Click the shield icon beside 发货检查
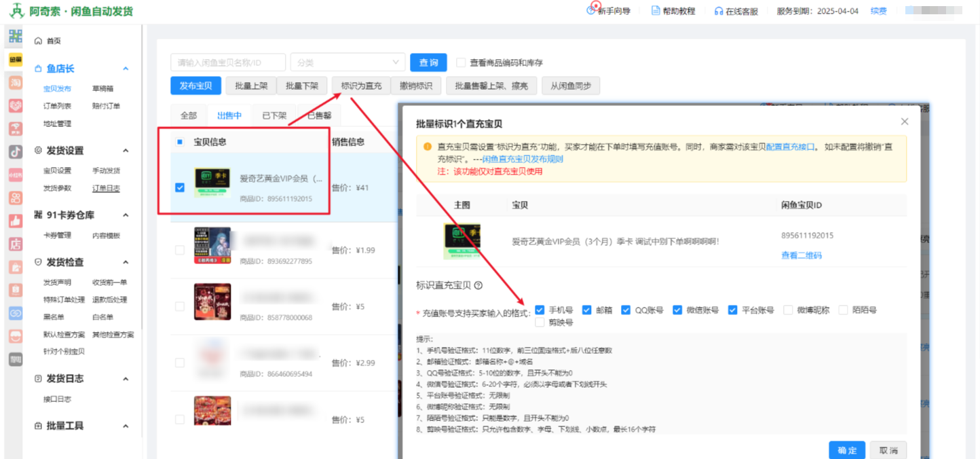The image size is (980, 459). tap(38, 262)
